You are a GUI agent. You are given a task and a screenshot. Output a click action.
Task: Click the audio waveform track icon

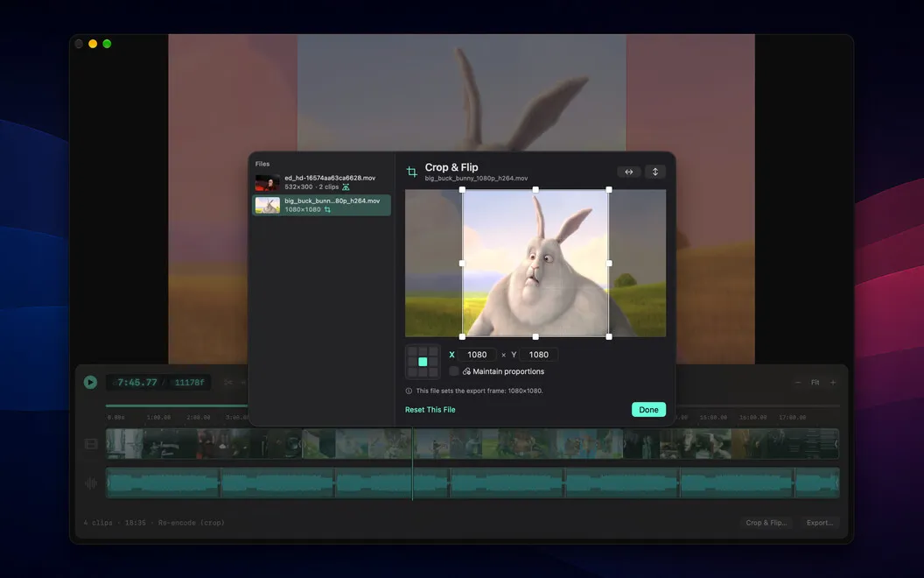(x=91, y=483)
